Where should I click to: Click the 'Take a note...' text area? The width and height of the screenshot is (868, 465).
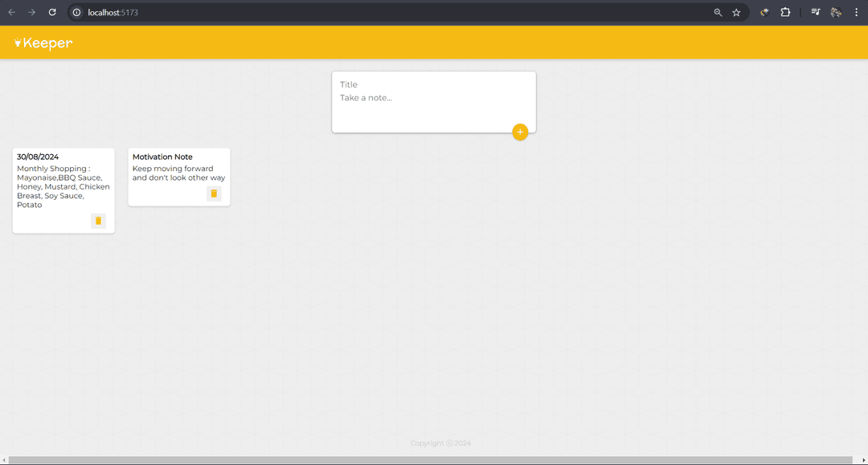pyautogui.click(x=433, y=98)
